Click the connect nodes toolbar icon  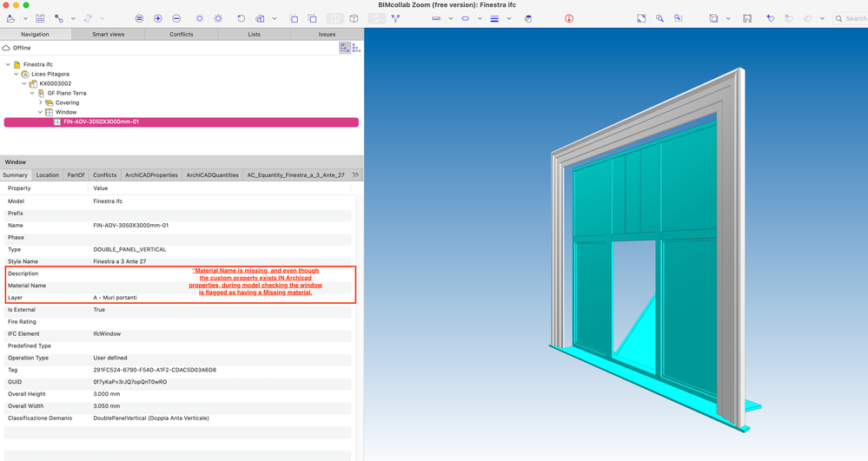click(59, 18)
